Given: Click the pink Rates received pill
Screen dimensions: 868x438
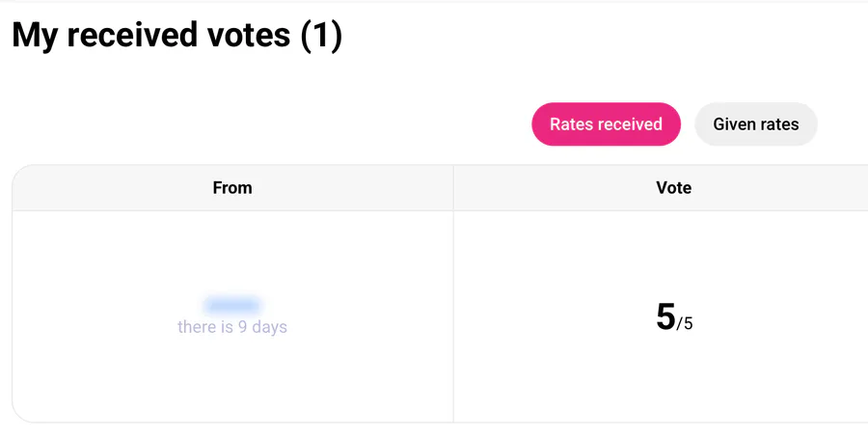Looking at the screenshot, I should [607, 124].
